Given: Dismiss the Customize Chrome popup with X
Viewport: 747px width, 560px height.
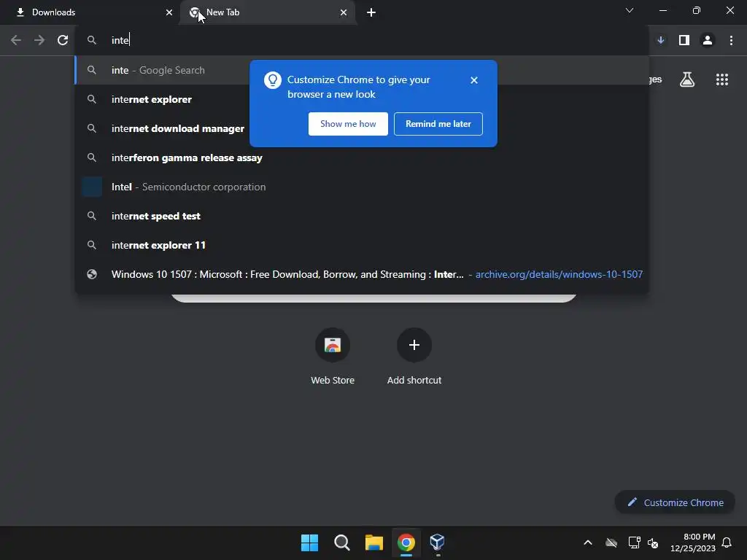Looking at the screenshot, I should click(474, 80).
